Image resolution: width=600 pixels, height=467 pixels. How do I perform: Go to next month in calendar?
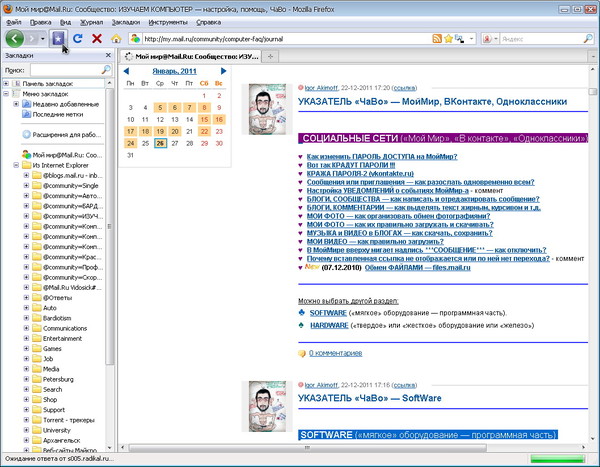pyautogui.click(x=223, y=71)
